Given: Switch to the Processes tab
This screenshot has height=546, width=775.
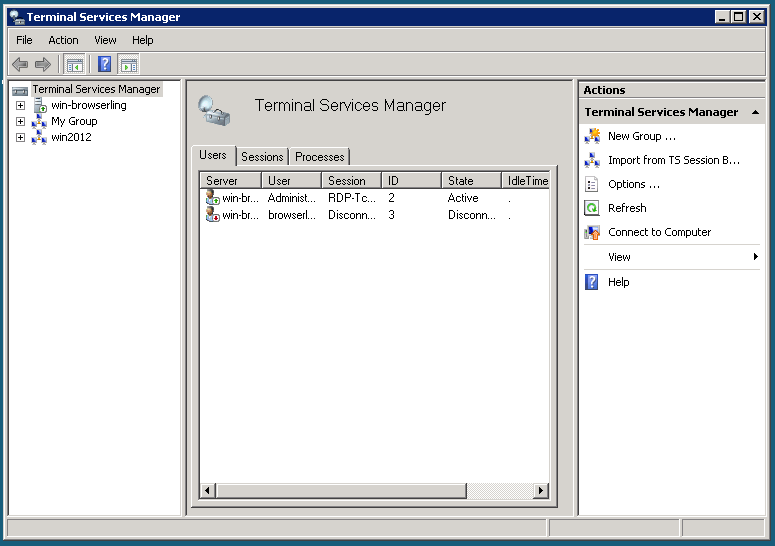Looking at the screenshot, I should coord(320,157).
